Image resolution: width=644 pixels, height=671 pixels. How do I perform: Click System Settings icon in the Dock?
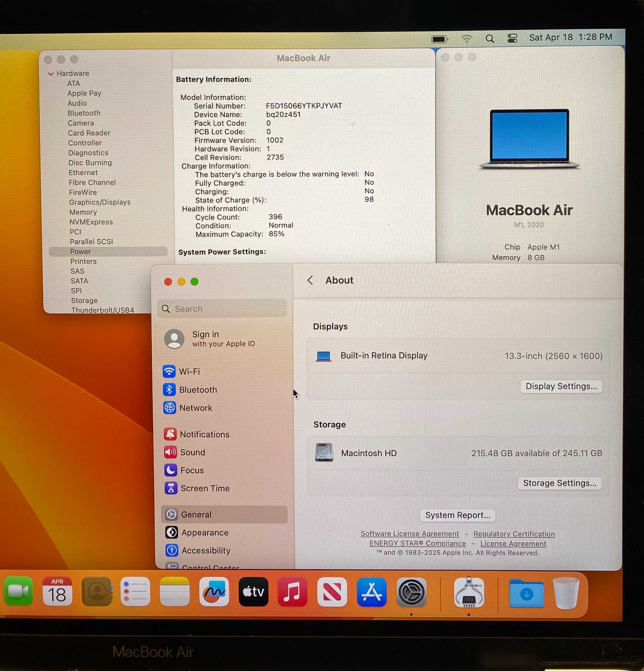411,592
